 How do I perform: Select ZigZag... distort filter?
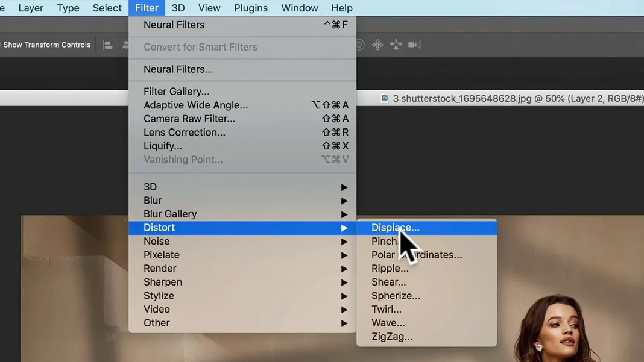click(427, 337)
